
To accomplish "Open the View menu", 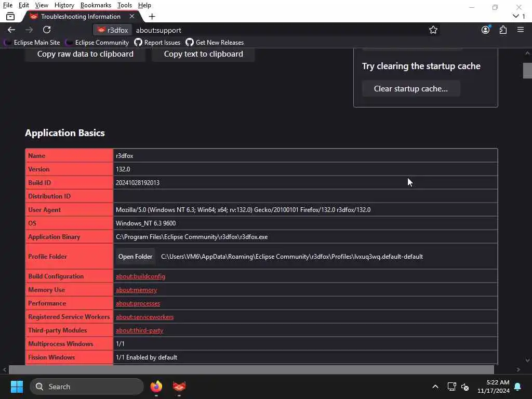I will 42,5.
